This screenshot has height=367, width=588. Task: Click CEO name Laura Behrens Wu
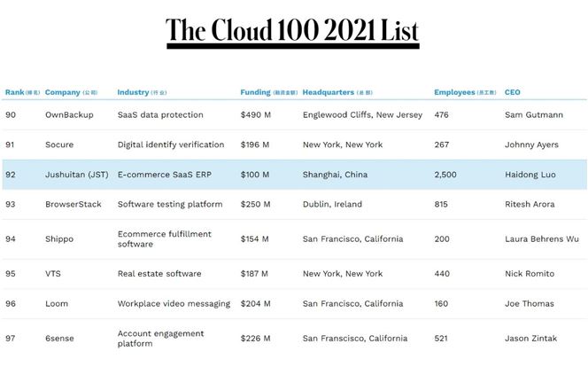tap(542, 239)
